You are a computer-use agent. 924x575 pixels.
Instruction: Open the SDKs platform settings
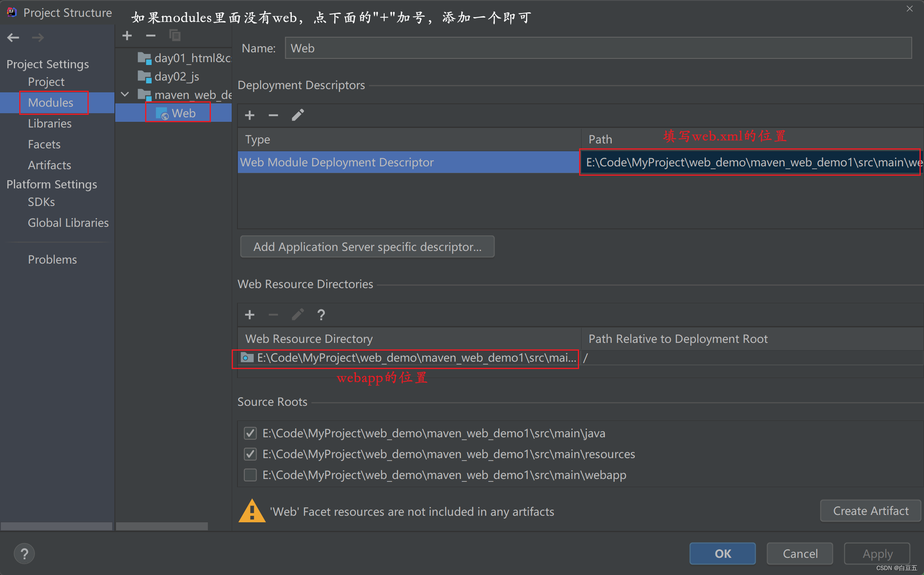[41, 202]
